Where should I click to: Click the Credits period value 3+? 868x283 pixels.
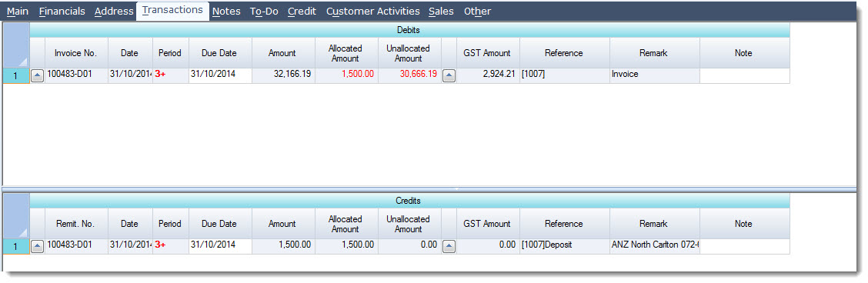(171, 247)
